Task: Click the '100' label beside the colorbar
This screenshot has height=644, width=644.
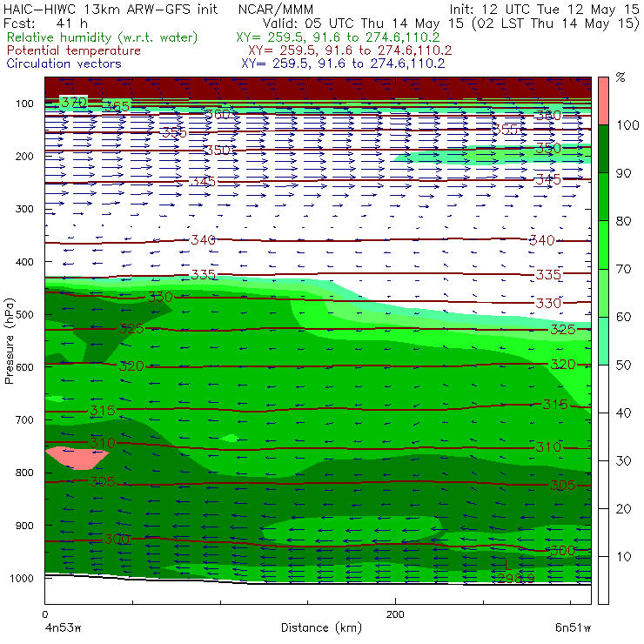Action: 628,124
